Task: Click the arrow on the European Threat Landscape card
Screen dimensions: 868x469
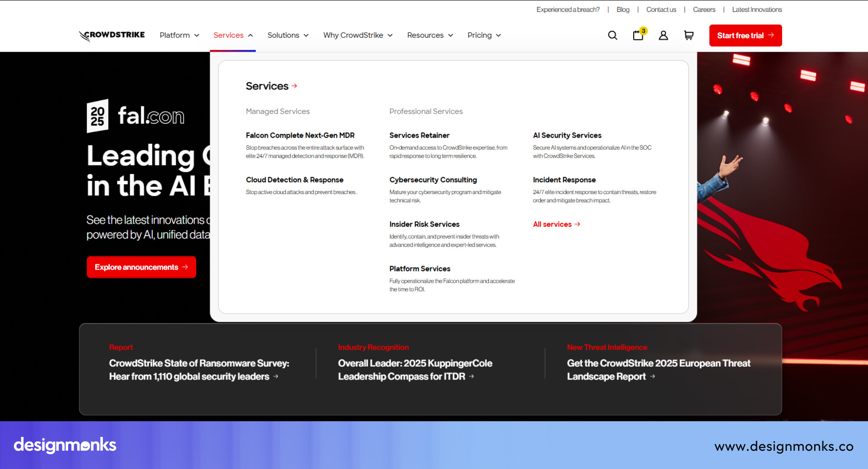Action: [653, 377]
